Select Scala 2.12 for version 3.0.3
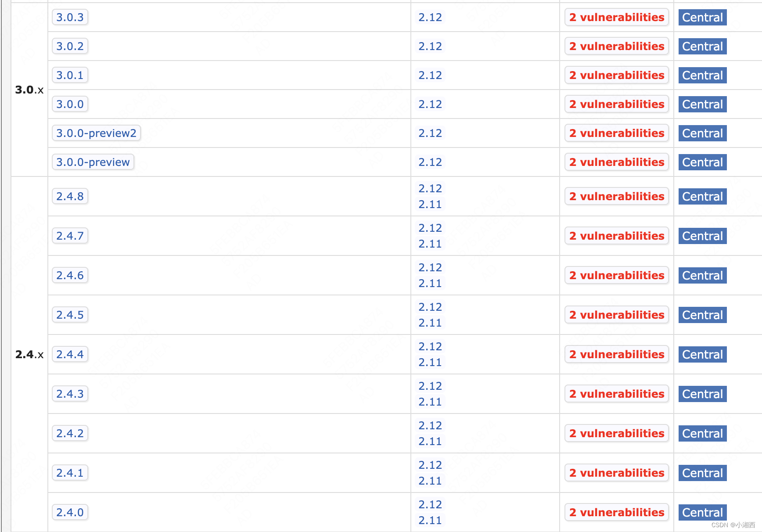Image resolution: width=762 pixels, height=532 pixels. point(430,17)
